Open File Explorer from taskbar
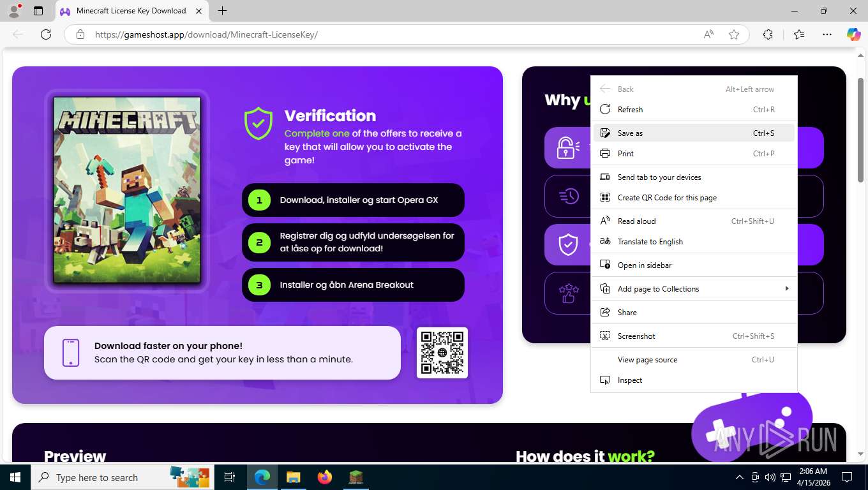 [293, 477]
